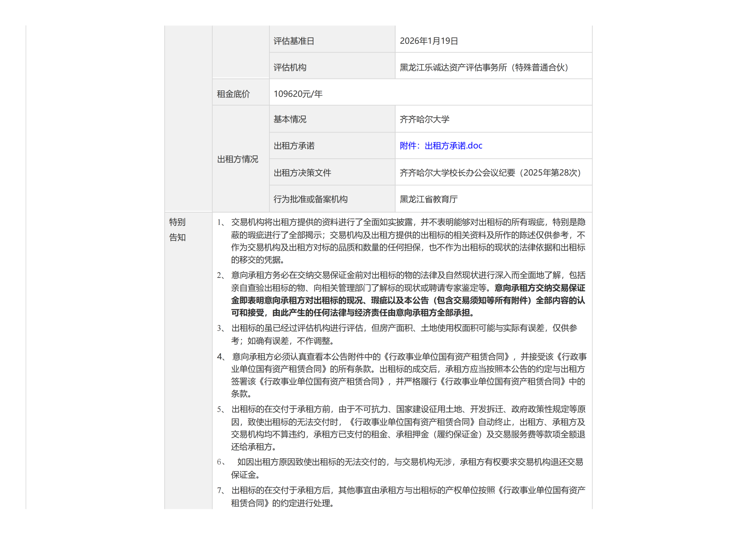Viewport: 756px width, 534px height.
Task: Select the 评估基准日 label cell
Action: pyautogui.click(x=294, y=41)
